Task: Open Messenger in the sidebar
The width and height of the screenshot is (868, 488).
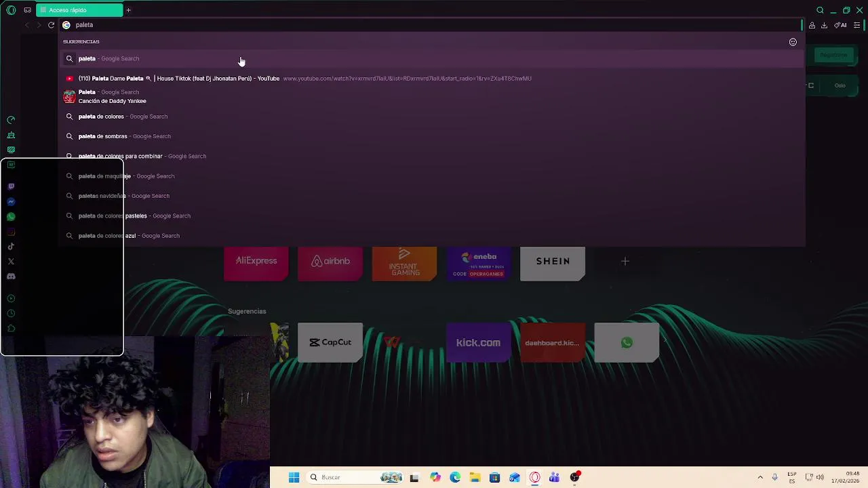Action: point(11,202)
